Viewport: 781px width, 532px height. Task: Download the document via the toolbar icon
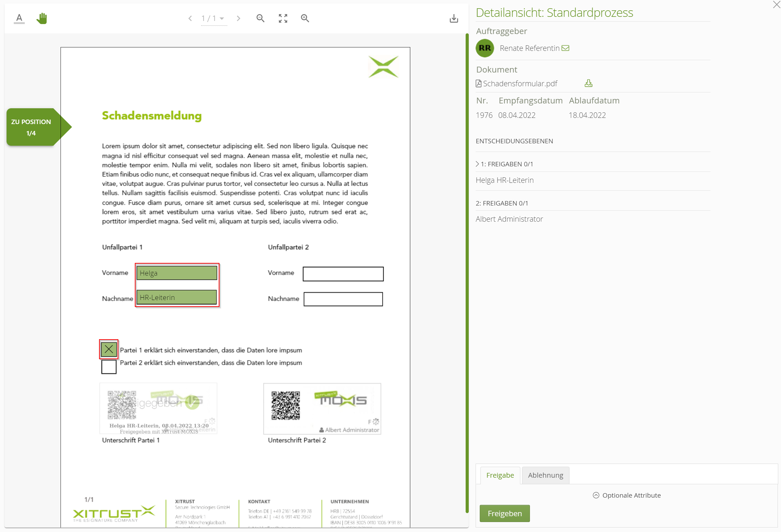[454, 18]
